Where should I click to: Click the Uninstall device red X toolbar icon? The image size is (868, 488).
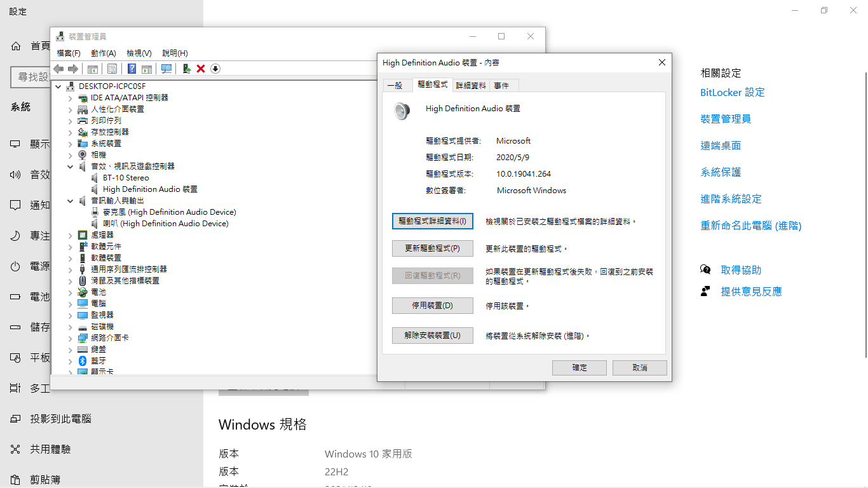(x=201, y=69)
